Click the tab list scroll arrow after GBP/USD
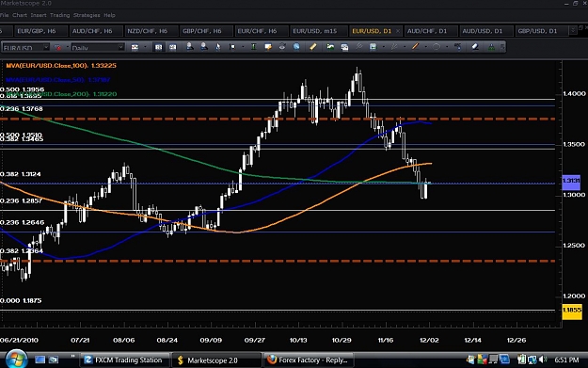 (573, 30)
